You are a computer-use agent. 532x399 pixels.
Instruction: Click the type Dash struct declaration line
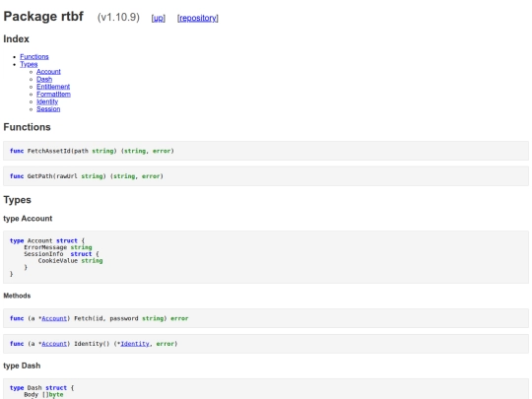41,388
